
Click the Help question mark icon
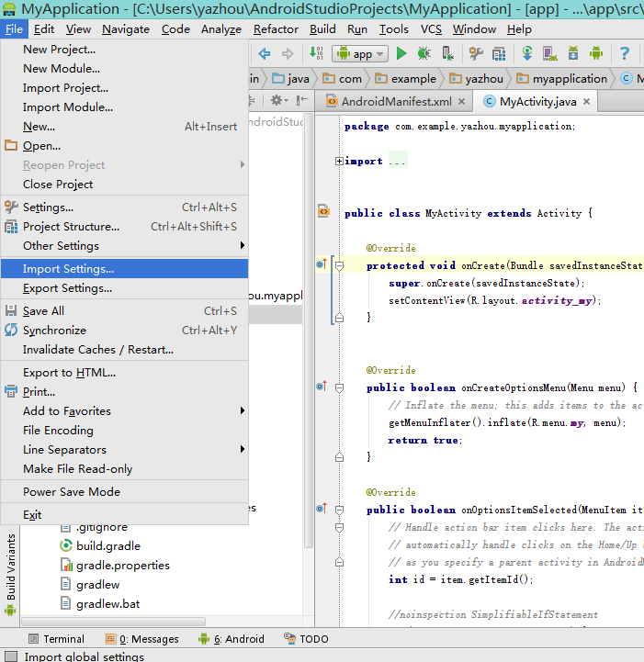[625, 53]
